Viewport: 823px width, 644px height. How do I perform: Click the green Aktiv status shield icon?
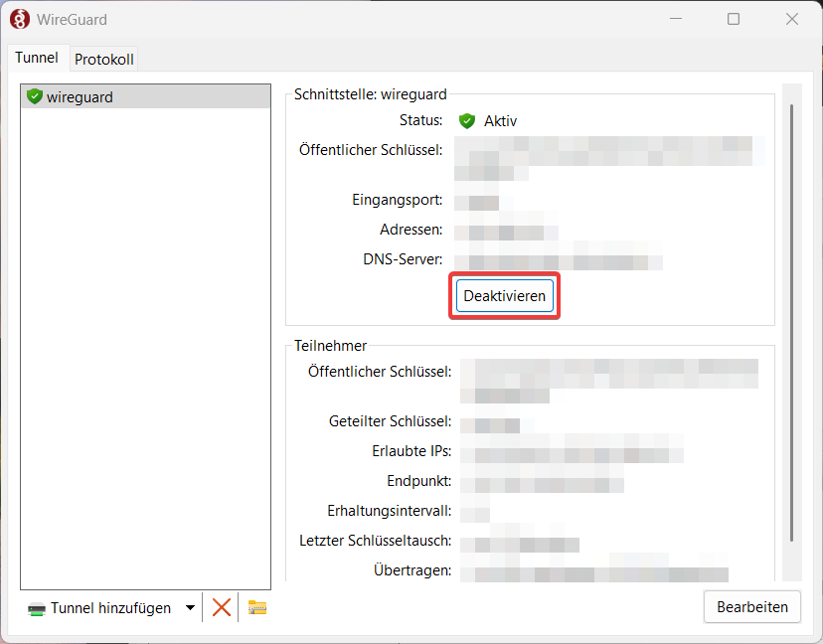[466, 121]
